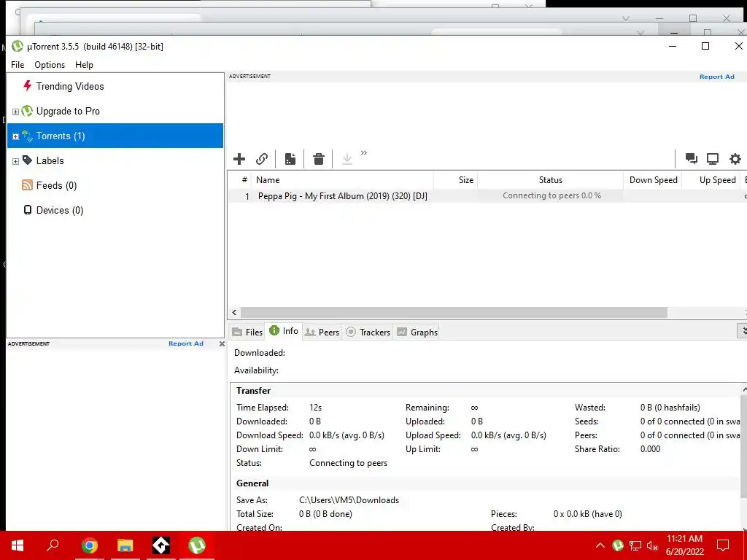The image size is (747, 560).
Task: Click the Remote monitor toolbar icon
Action: pyautogui.click(x=713, y=158)
